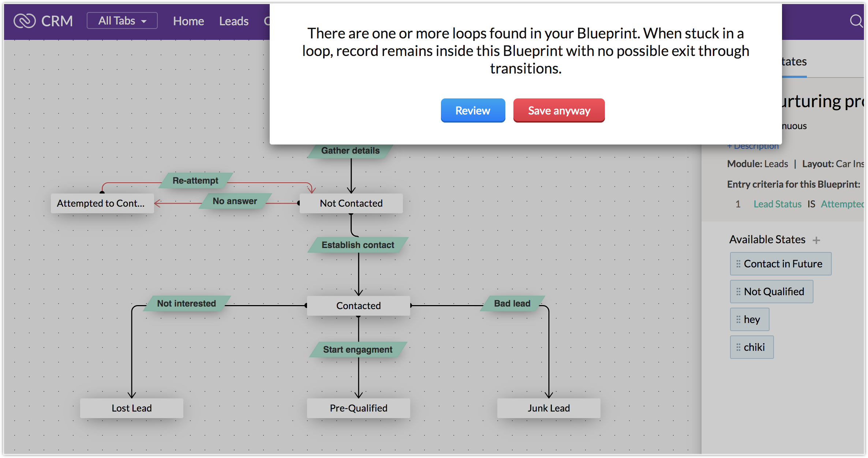The width and height of the screenshot is (868, 458).
Task: Click the + Description link
Action: point(753,146)
